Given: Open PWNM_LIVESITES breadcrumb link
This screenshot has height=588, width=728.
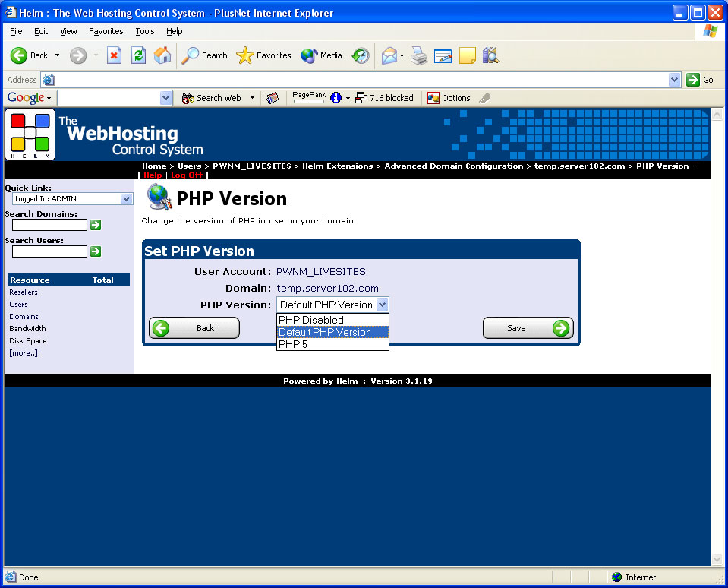Looking at the screenshot, I should (251, 166).
